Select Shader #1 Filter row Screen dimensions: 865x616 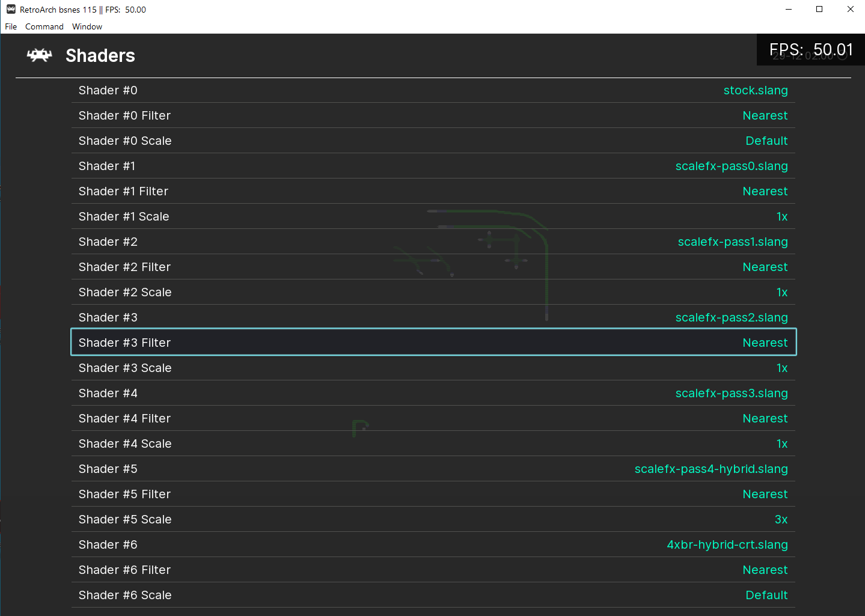pyautogui.click(x=433, y=191)
